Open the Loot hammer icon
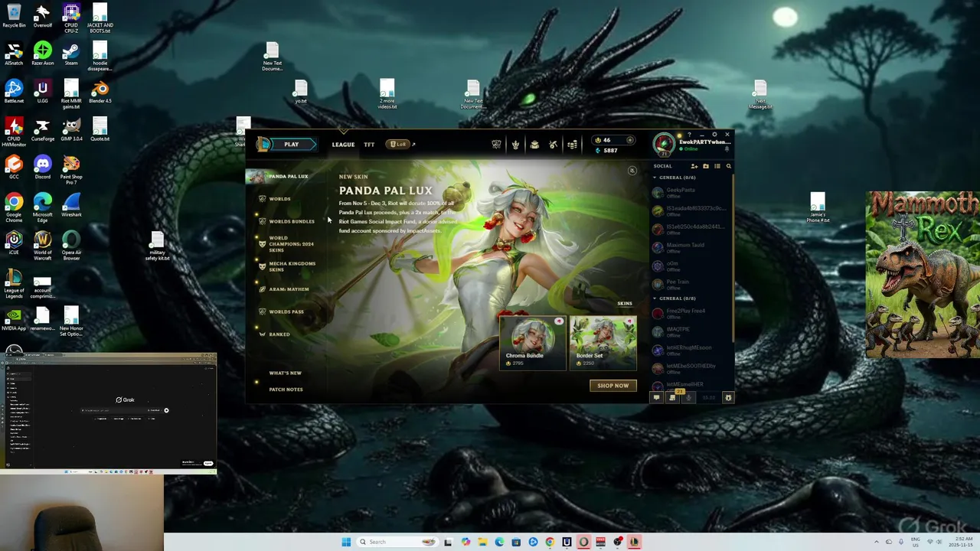 [x=553, y=145]
